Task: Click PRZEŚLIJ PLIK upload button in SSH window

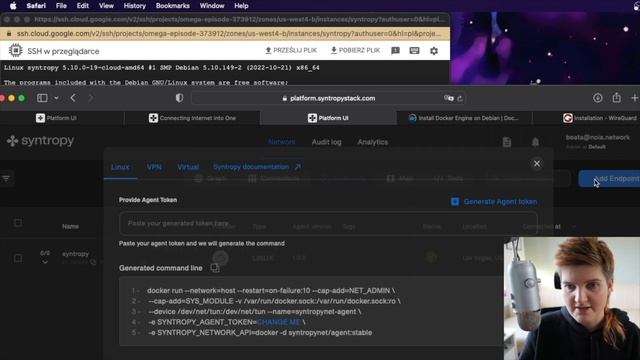Action: click(291, 50)
